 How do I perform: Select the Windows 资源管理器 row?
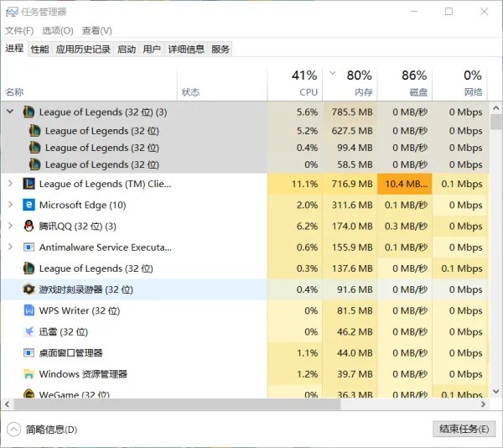coord(246,374)
